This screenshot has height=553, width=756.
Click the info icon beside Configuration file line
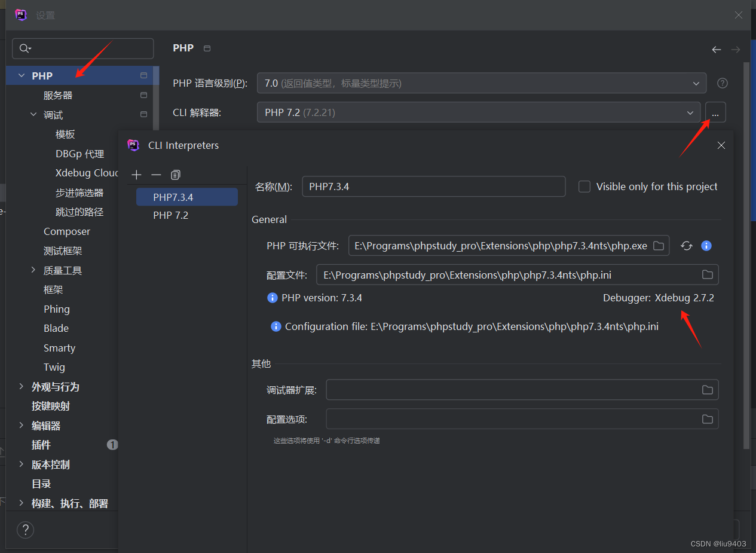point(276,326)
